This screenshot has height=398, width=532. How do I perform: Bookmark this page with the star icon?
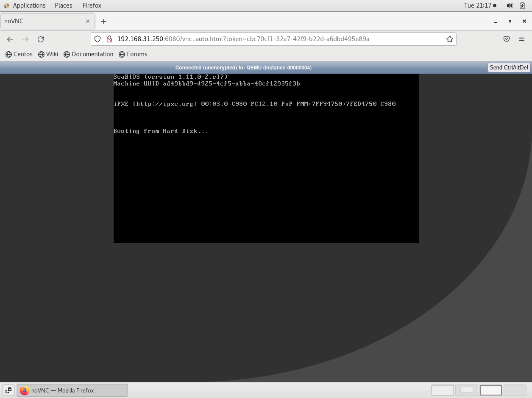[x=450, y=39]
